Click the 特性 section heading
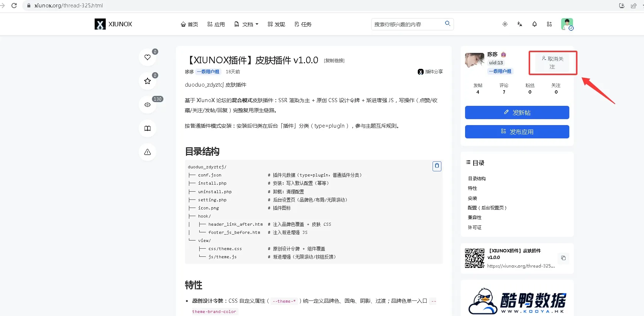Image resolution: width=644 pixels, height=316 pixels. 194,285
